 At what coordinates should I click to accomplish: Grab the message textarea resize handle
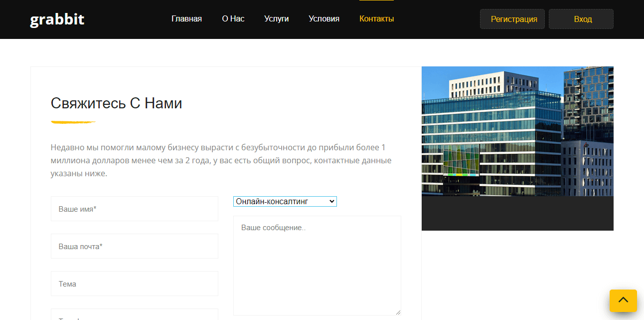[x=398, y=312]
